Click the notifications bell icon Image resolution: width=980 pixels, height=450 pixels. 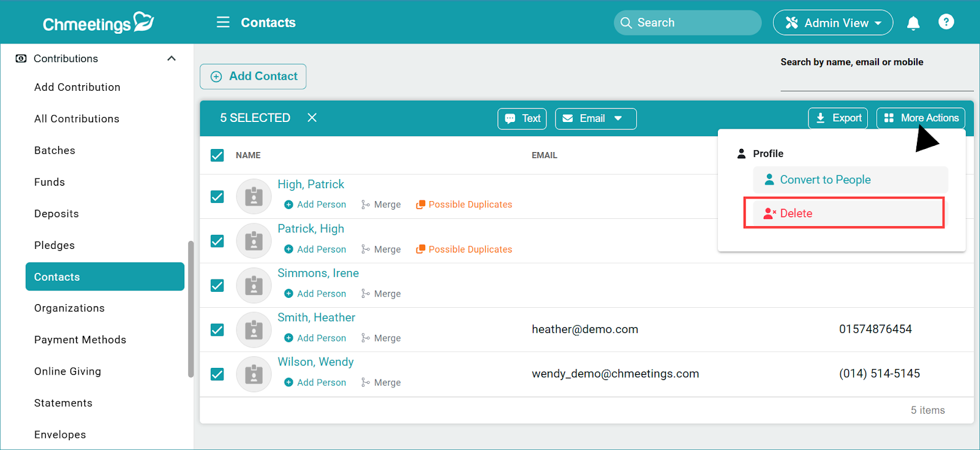(913, 23)
